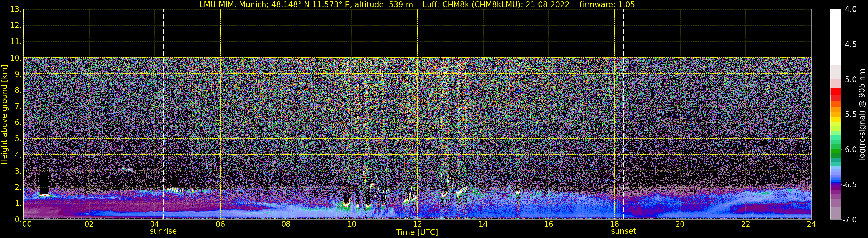Click the 'log(rc-signal) @ 905 nm' colorbar label

coord(862,114)
